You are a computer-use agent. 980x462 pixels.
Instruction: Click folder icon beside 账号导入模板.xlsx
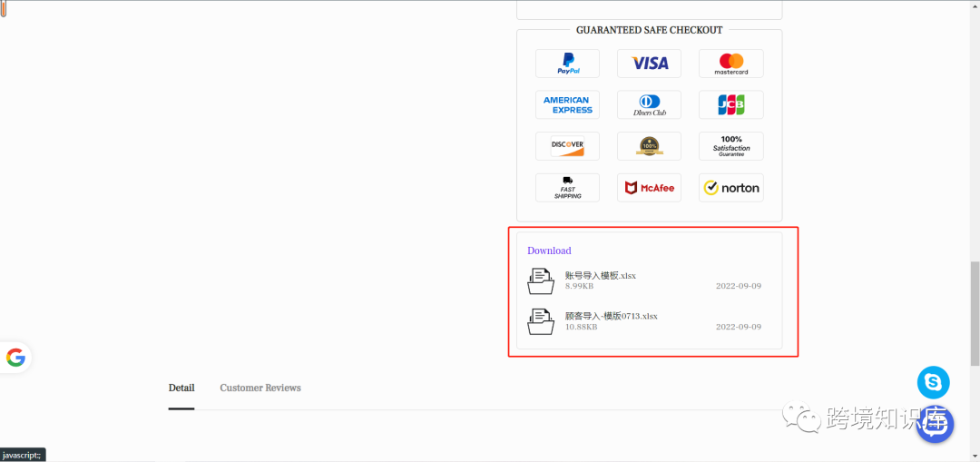[x=541, y=280]
